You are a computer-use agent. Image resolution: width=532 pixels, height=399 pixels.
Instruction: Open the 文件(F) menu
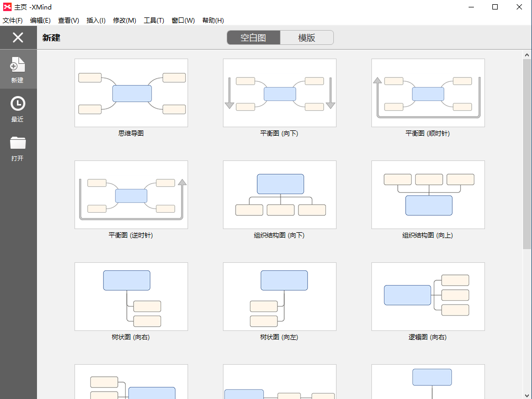[x=13, y=21]
